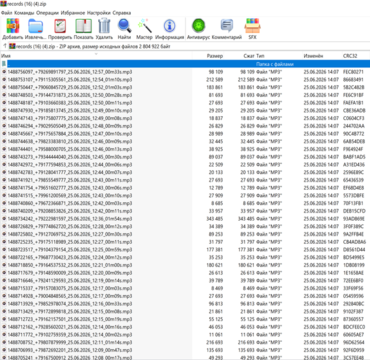Screen dimensions: 370x360
Task: Click the Проверить (Test) toolbar icon
Action: coord(60,26)
